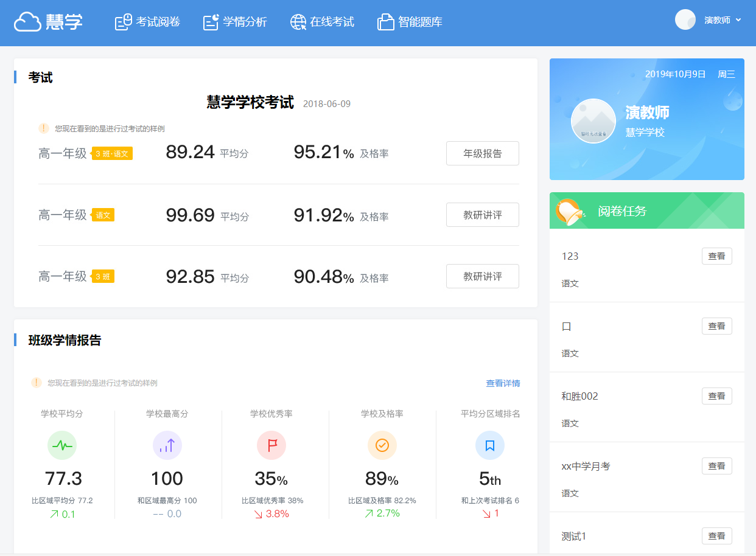Screen dimensions: 756x556
Task: Click 查看 for the xx中学月考 task
Action: point(716,466)
